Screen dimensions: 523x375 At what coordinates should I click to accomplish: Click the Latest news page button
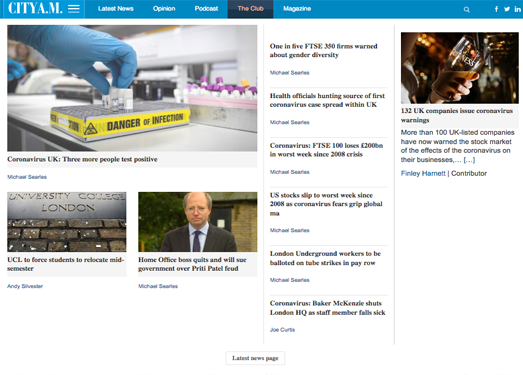(x=255, y=358)
